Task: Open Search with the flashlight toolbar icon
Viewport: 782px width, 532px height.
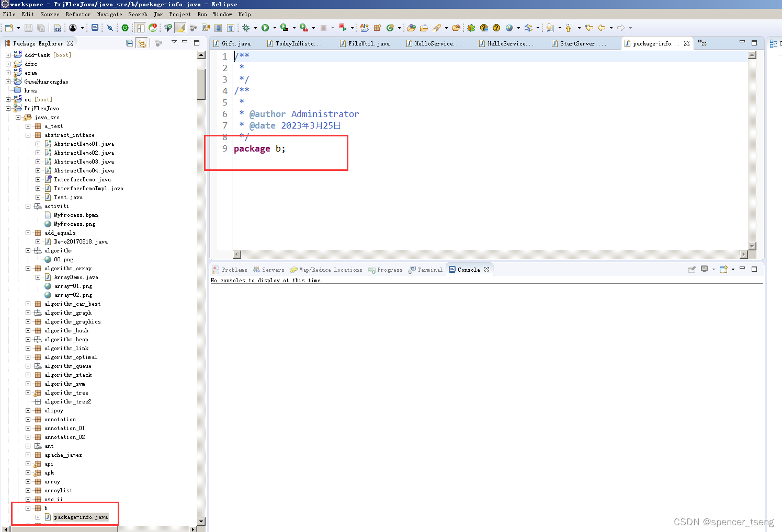Action: point(437,28)
